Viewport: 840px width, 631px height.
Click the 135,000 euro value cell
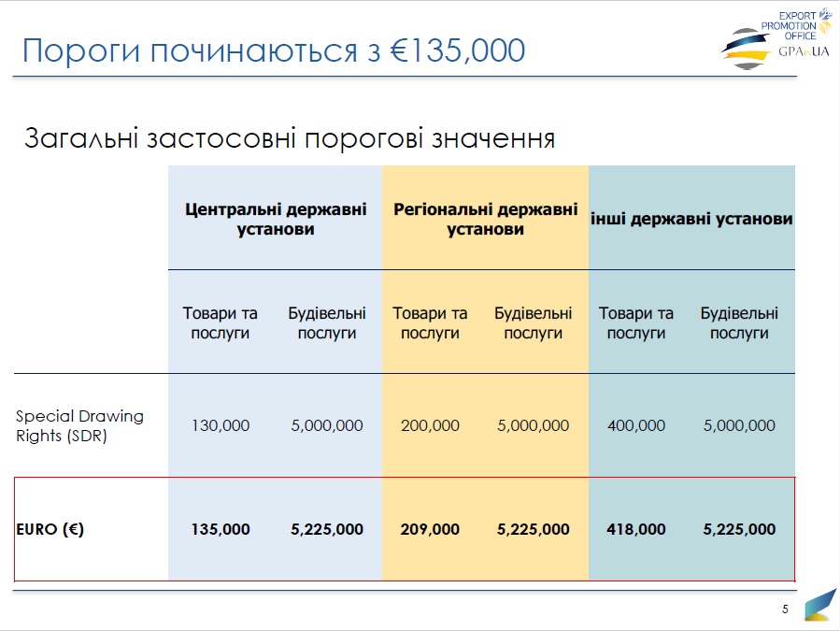click(221, 529)
